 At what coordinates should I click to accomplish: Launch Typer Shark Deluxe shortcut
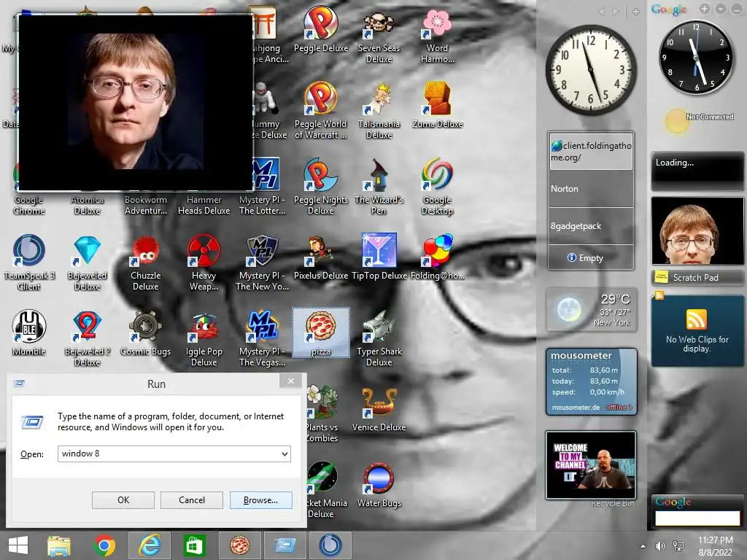click(x=379, y=338)
